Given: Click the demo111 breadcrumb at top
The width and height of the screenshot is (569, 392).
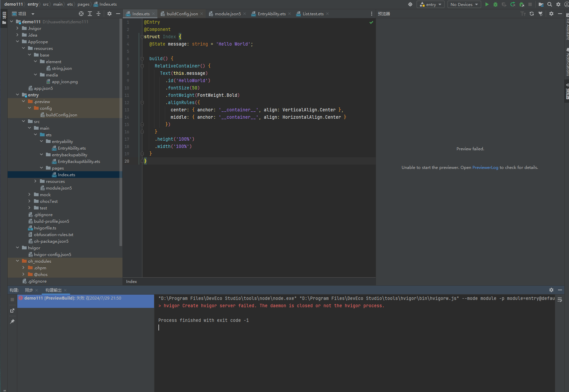Looking at the screenshot, I should pos(13,4).
